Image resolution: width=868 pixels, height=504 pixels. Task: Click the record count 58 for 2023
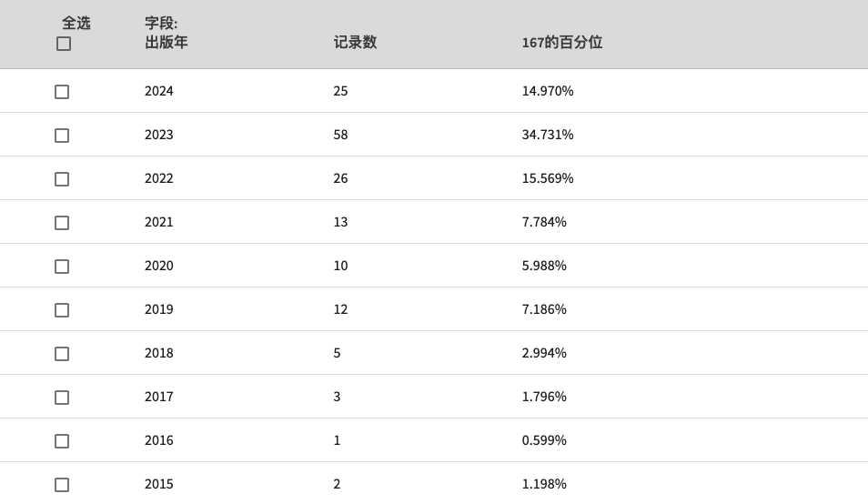pyautogui.click(x=340, y=135)
